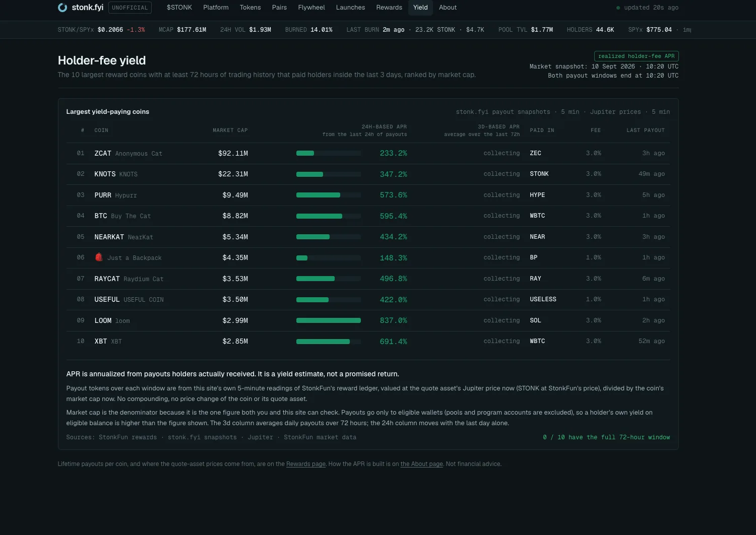Click the MCAP $177.61M ticker stat
756x535 pixels.
pyautogui.click(x=182, y=30)
